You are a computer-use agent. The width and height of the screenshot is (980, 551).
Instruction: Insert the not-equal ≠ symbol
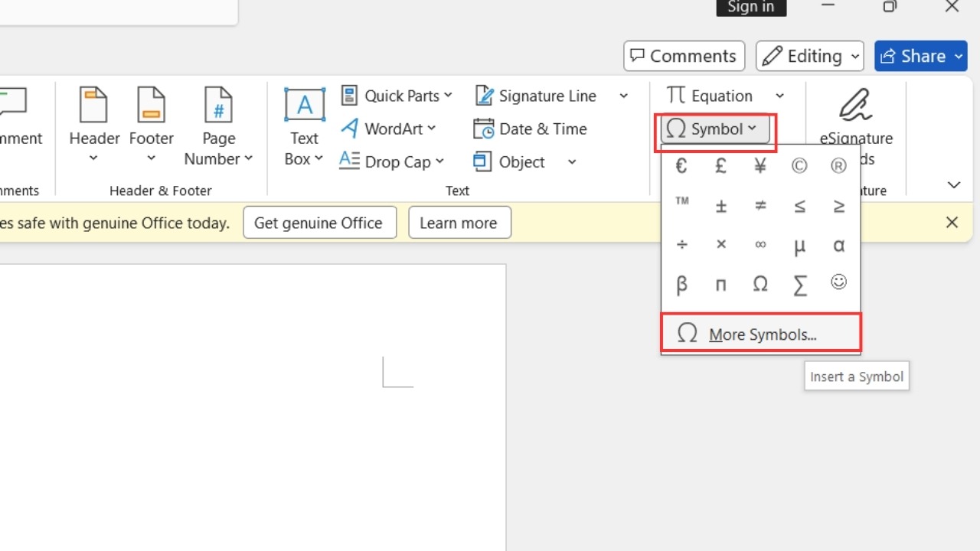tap(760, 205)
